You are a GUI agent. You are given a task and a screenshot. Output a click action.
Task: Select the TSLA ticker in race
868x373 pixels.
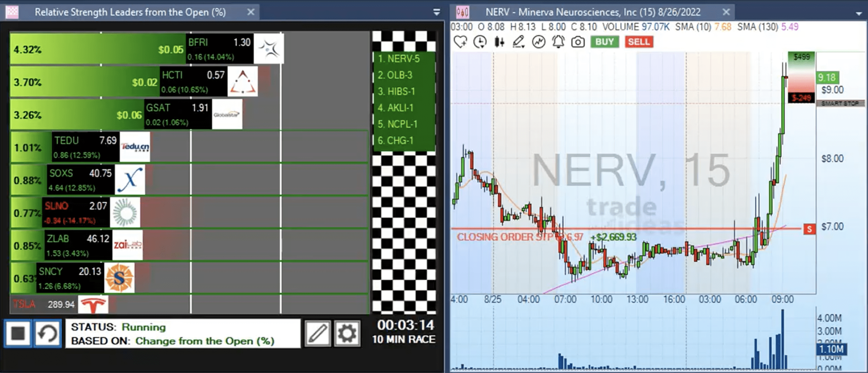tap(24, 304)
